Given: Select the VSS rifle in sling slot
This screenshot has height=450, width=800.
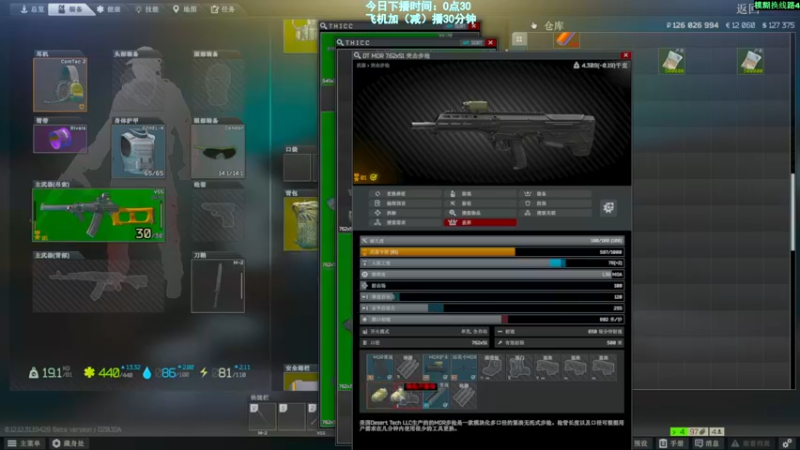Looking at the screenshot, I should pyautogui.click(x=98, y=215).
